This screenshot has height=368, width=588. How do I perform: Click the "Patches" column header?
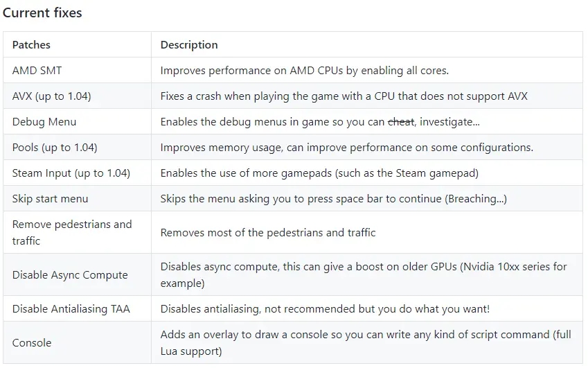click(31, 44)
